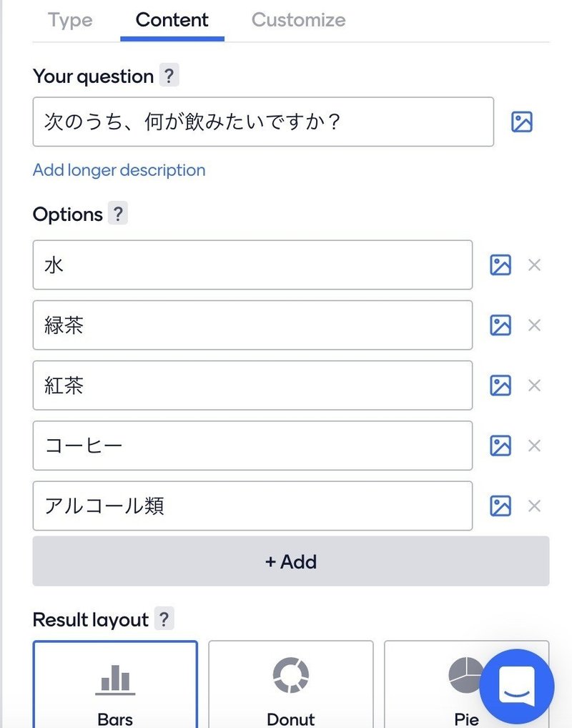Add image to the question field
Image resolution: width=572 pixels, height=728 pixels.
point(522,122)
